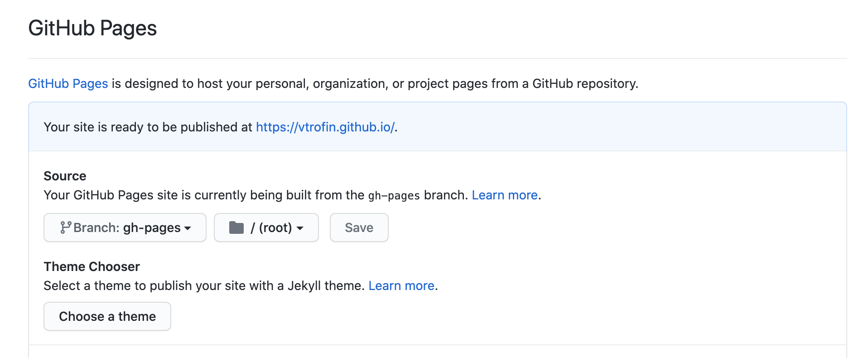Click the Choose a theme button
868x358 pixels.
(x=107, y=316)
